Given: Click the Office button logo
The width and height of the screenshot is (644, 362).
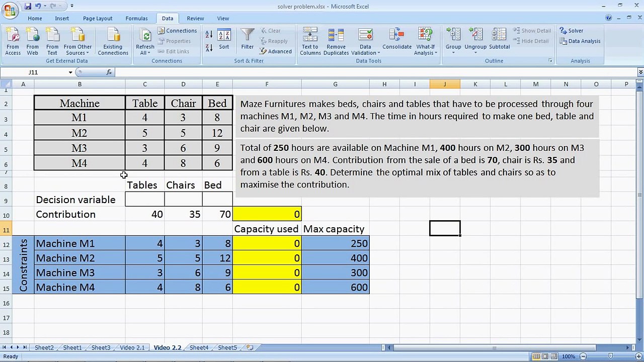Looking at the screenshot, I should click(x=10, y=10).
